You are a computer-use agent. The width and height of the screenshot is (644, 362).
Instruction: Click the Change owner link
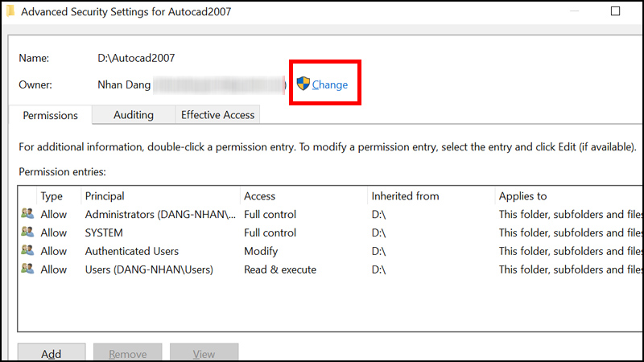(329, 84)
